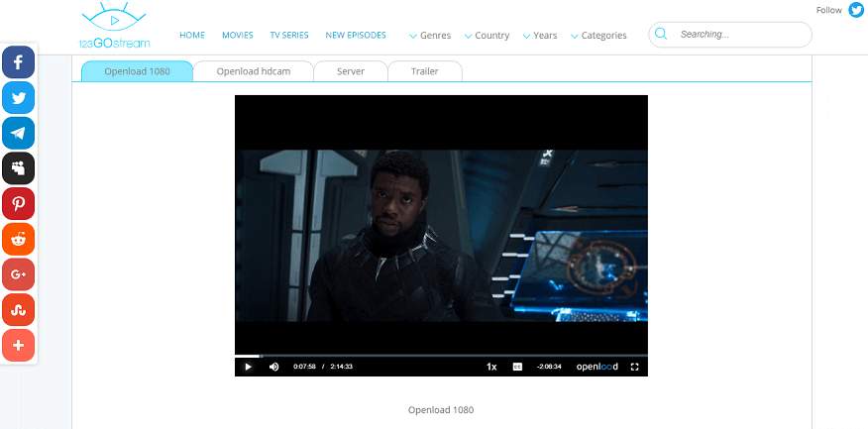Click the 123GOstream logo
Image resolution: width=868 pixels, height=429 pixels.
tap(114, 26)
